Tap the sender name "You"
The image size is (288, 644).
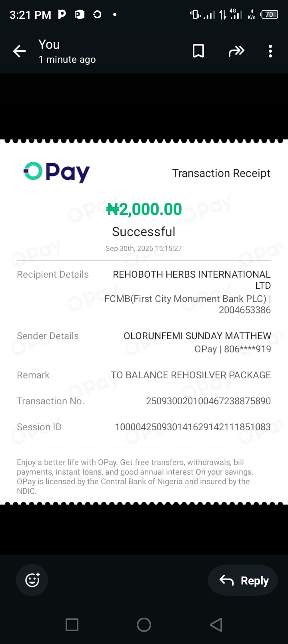49,44
